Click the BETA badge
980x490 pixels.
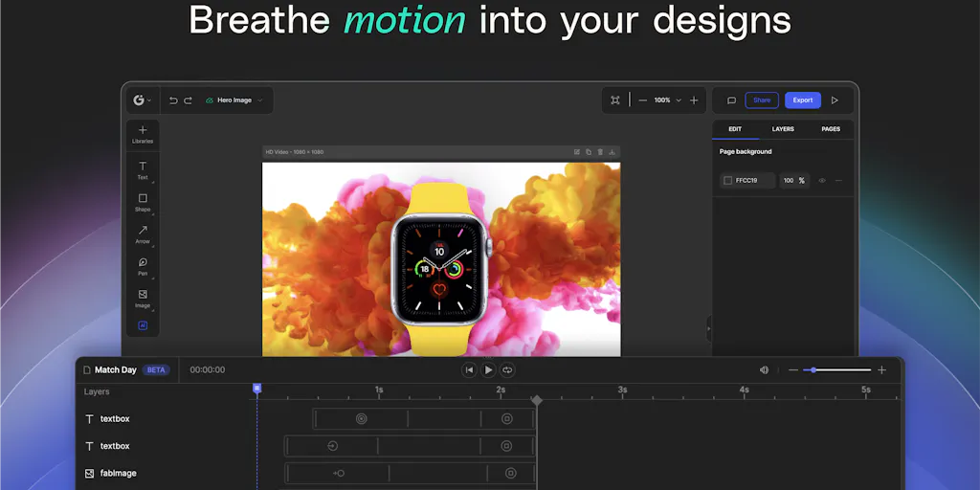[156, 370]
